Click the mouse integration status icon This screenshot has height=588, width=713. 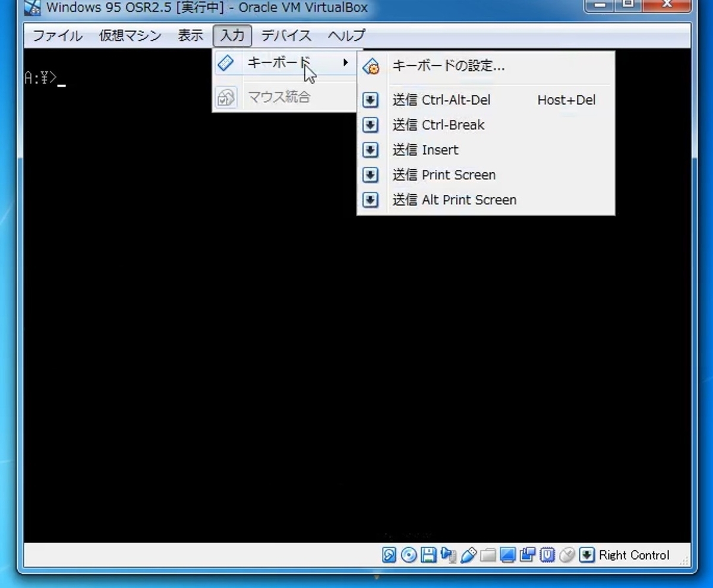pos(567,555)
